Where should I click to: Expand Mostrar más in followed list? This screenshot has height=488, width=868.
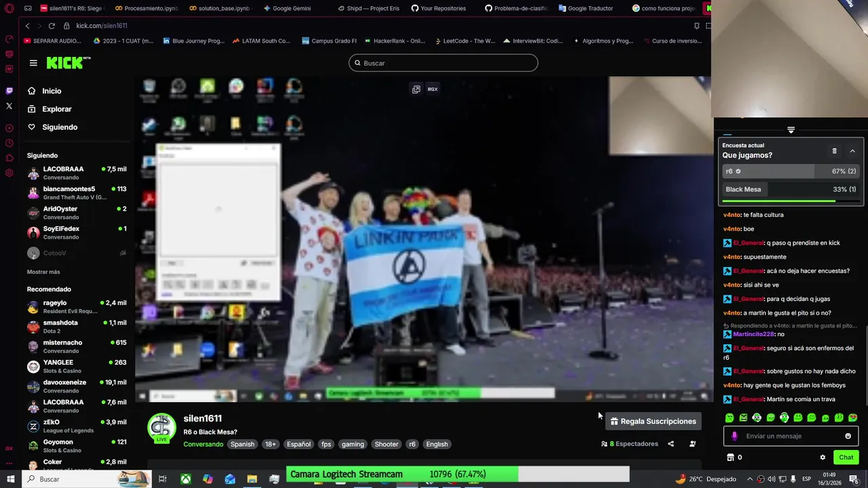pos(43,272)
